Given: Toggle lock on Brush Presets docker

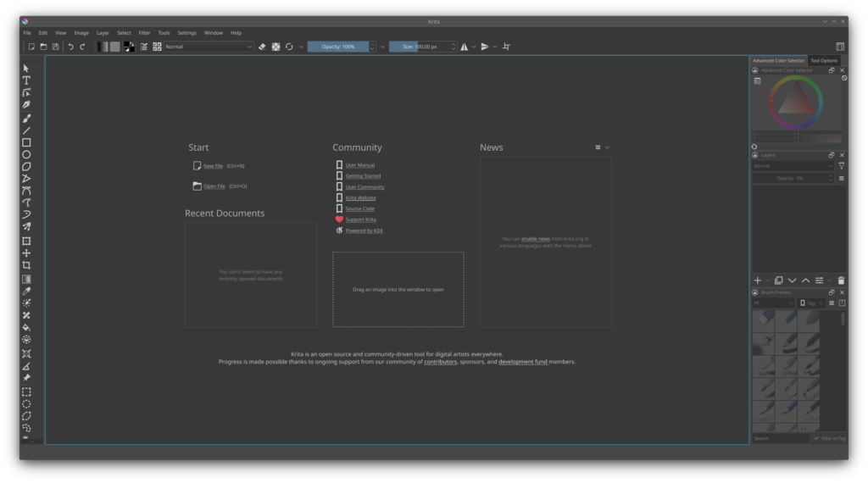Looking at the screenshot, I should [755, 292].
